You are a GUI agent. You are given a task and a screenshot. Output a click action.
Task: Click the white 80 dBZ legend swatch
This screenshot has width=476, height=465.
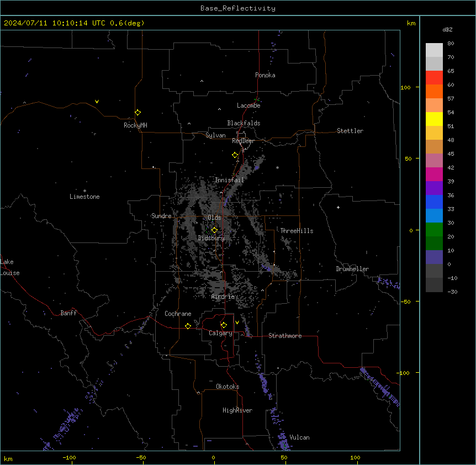point(434,50)
